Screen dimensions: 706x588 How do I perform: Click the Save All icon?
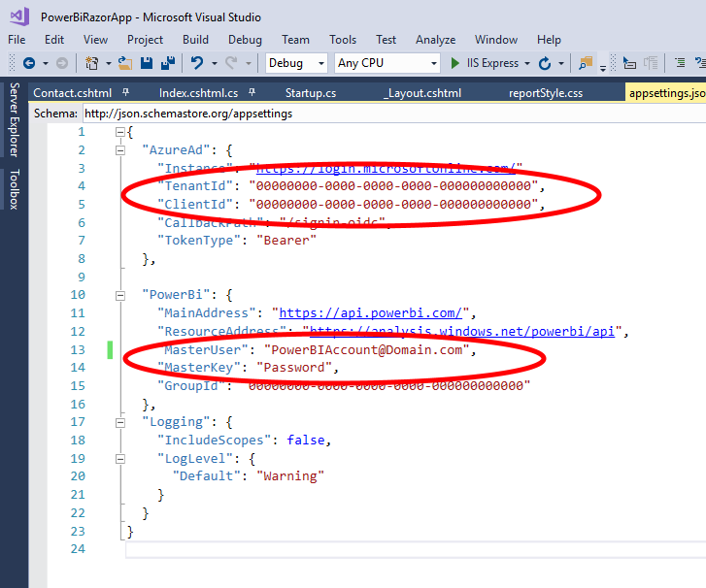(x=168, y=63)
